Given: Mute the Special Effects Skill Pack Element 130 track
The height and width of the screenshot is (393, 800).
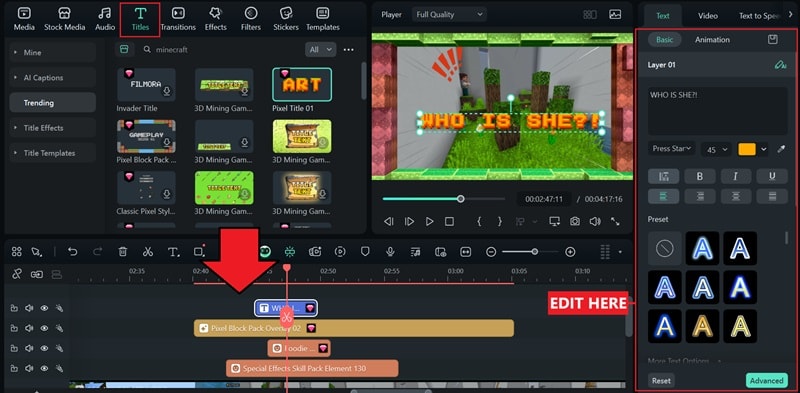Looking at the screenshot, I should pyautogui.click(x=29, y=368).
